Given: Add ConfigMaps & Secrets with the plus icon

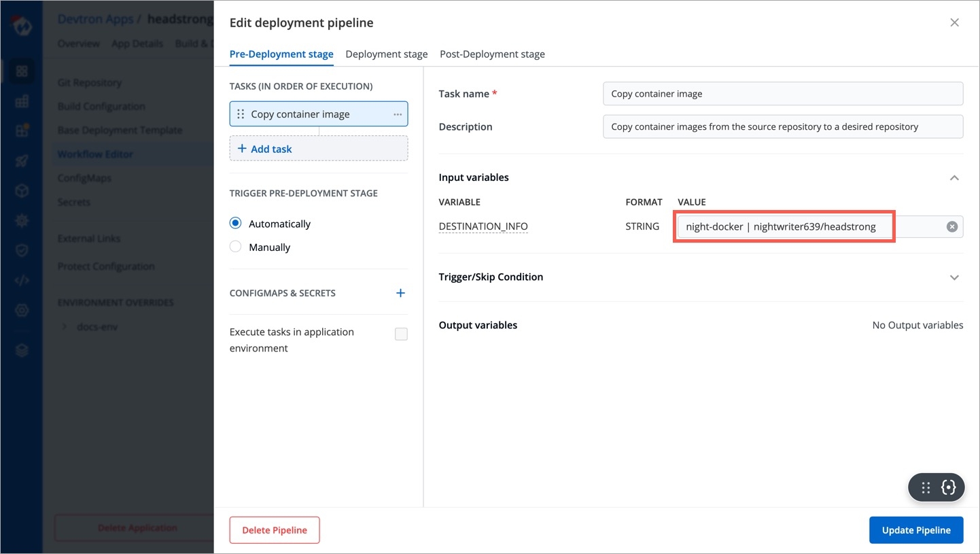Looking at the screenshot, I should (x=400, y=293).
